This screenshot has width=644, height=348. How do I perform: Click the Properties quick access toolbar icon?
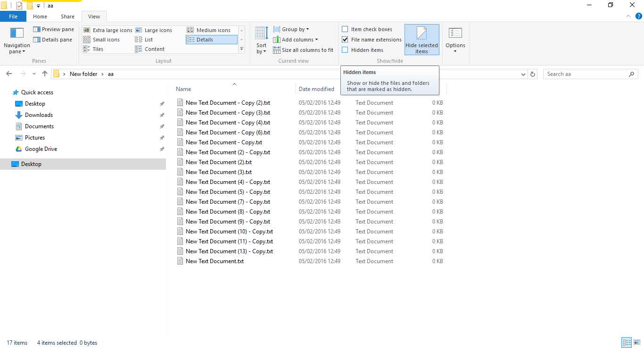point(19,6)
